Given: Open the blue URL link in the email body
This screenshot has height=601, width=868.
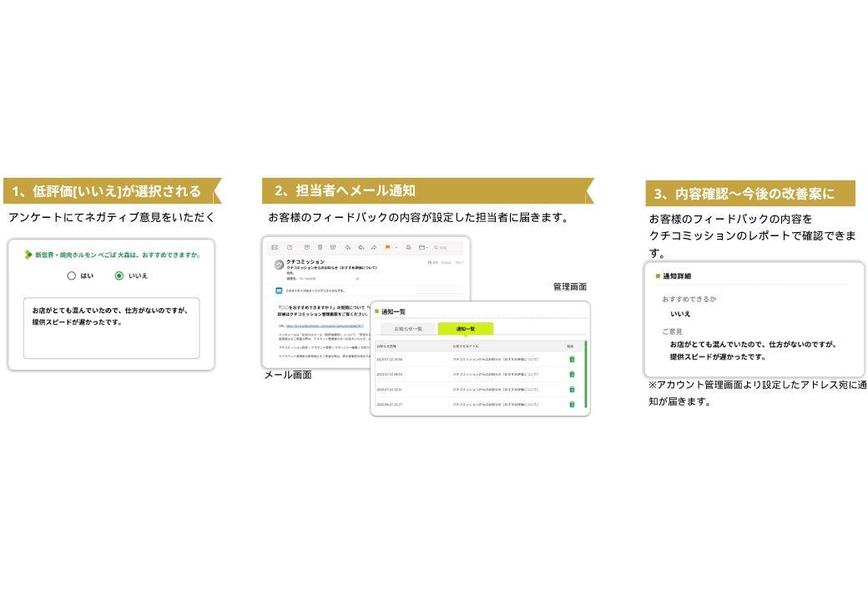Looking at the screenshot, I should (324, 326).
